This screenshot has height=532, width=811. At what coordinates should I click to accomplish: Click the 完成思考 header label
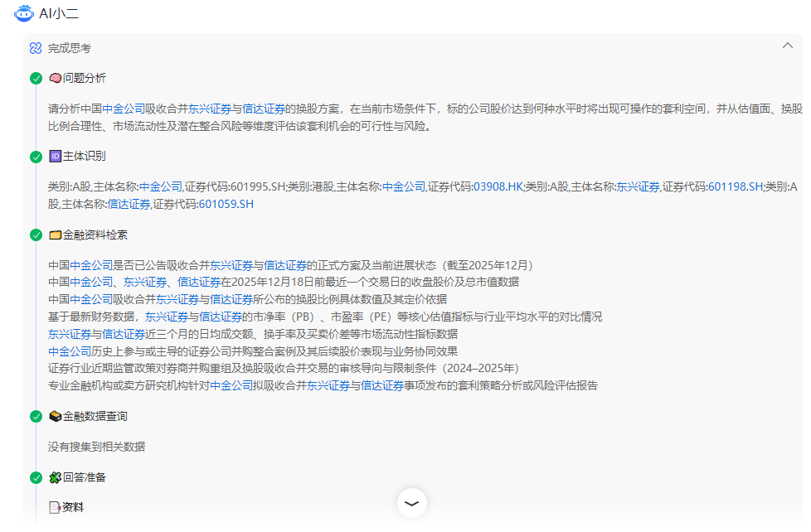[70, 48]
